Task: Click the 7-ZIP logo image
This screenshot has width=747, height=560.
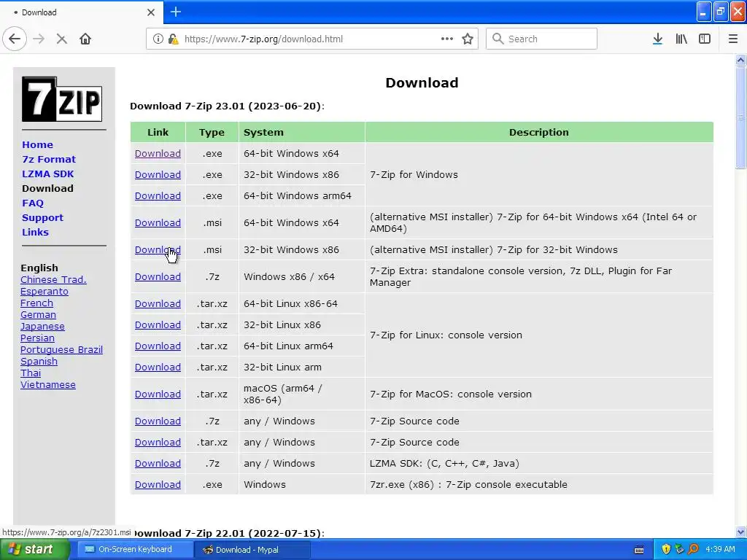Action: click(x=62, y=99)
